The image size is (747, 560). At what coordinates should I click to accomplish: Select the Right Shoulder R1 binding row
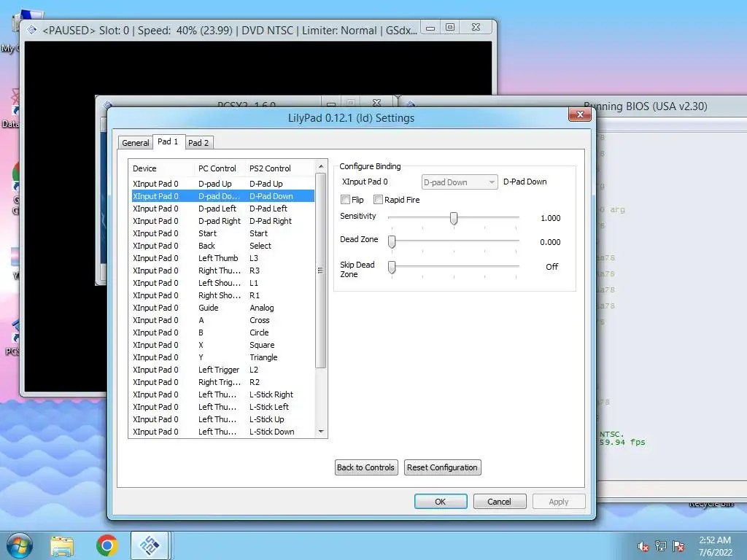click(x=222, y=295)
